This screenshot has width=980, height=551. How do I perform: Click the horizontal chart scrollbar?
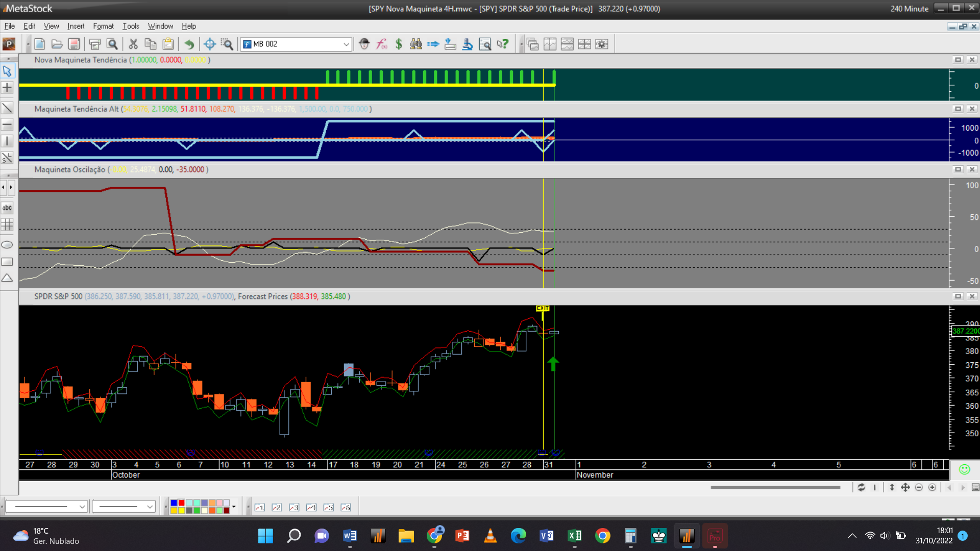click(x=775, y=488)
